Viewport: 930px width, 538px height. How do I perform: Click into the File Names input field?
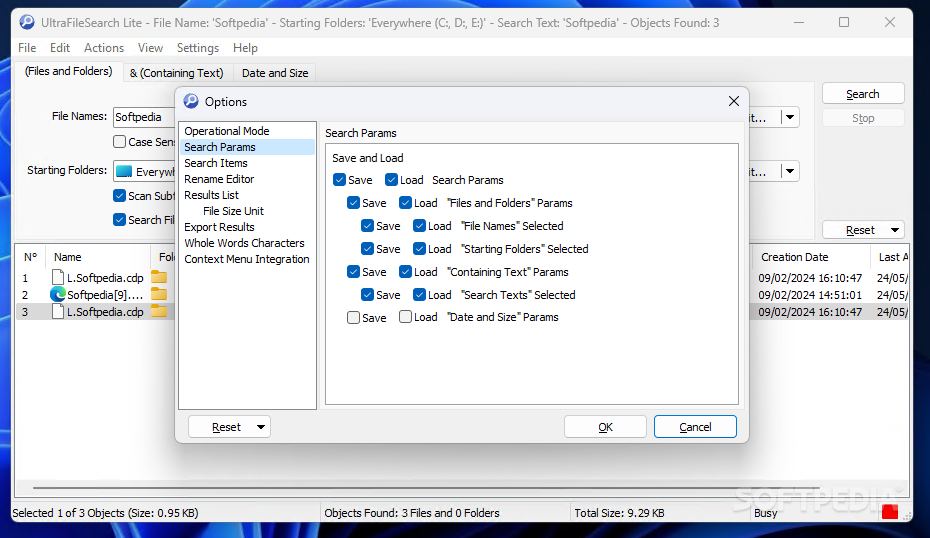pyautogui.click(x=144, y=117)
